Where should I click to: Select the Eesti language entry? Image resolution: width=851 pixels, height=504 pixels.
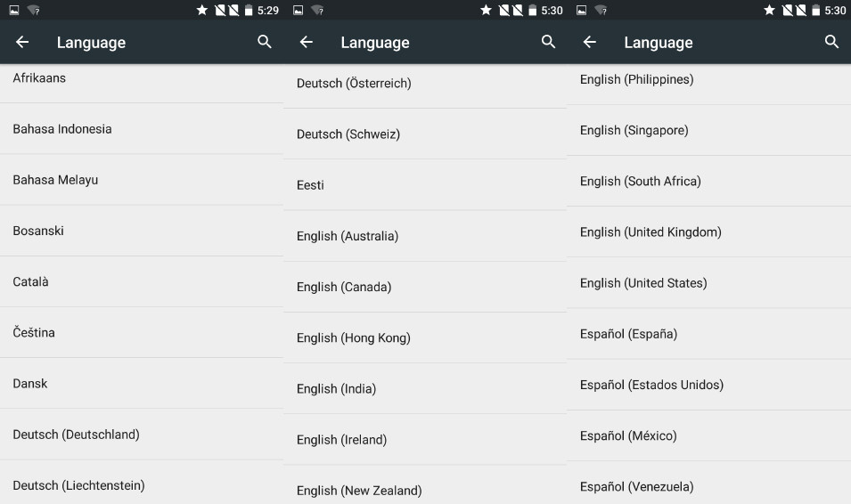310,185
